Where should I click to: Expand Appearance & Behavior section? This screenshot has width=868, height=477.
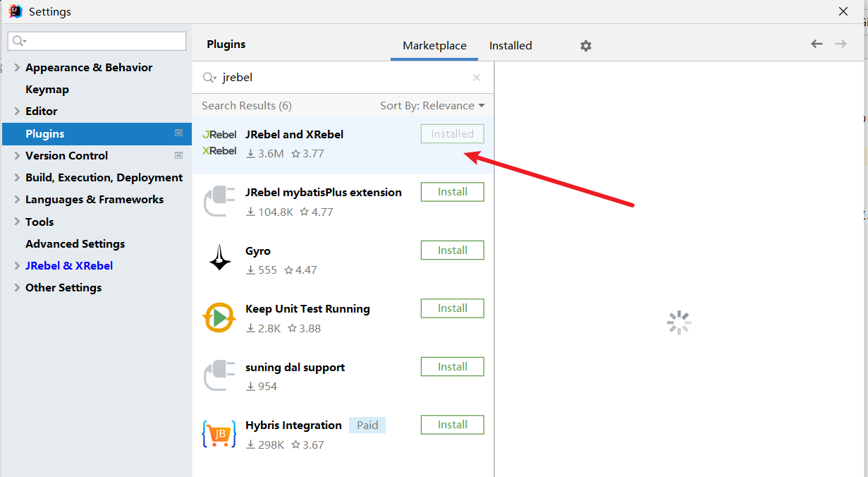pyautogui.click(x=17, y=68)
